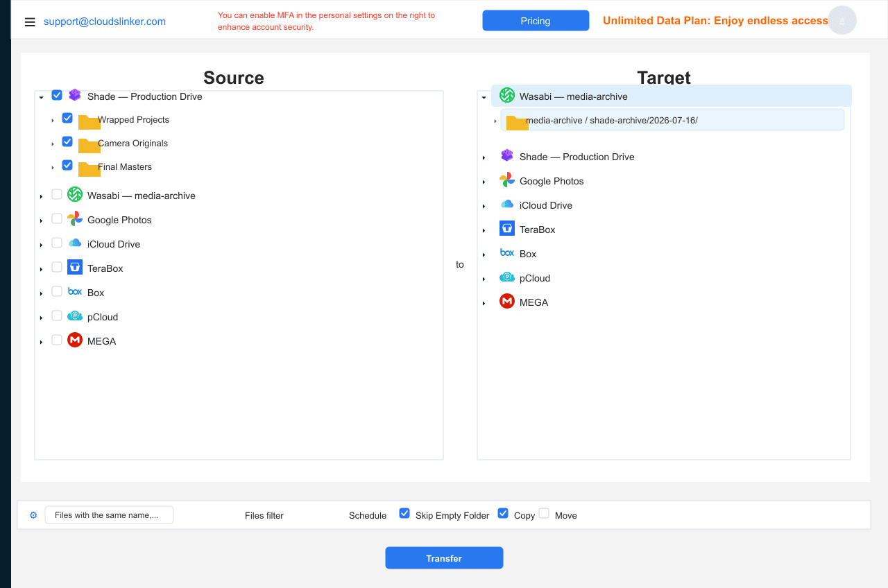Open the Files filter option
The image size is (888, 588).
coord(264,515)
